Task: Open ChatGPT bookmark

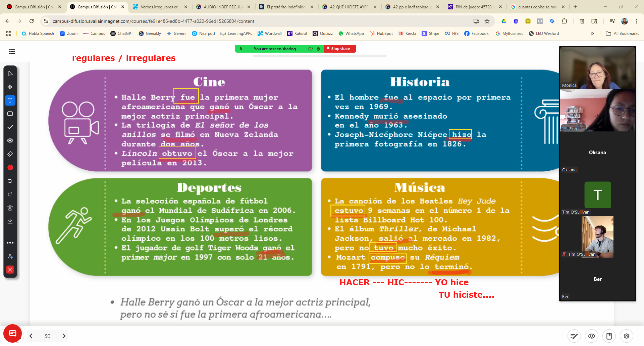Action: pos(122,34)
